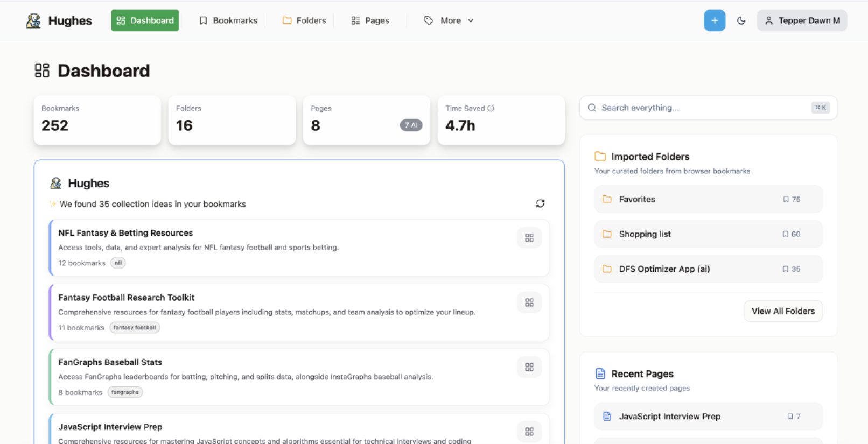Open the Tepper Dawn M user menu
This screenshot has height=444, width=868.
802,20
